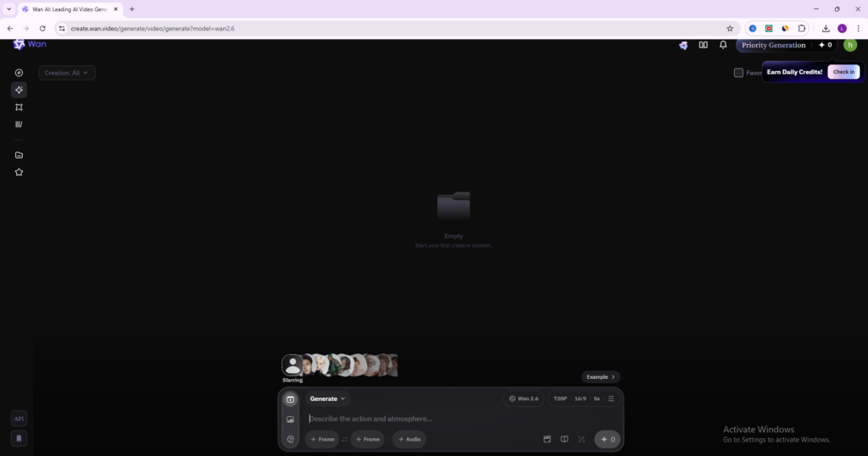Click the magic wand prompt enhance icon
This screenshot has width=868, height=456.
pyautogui.click(x=581, y=439)
